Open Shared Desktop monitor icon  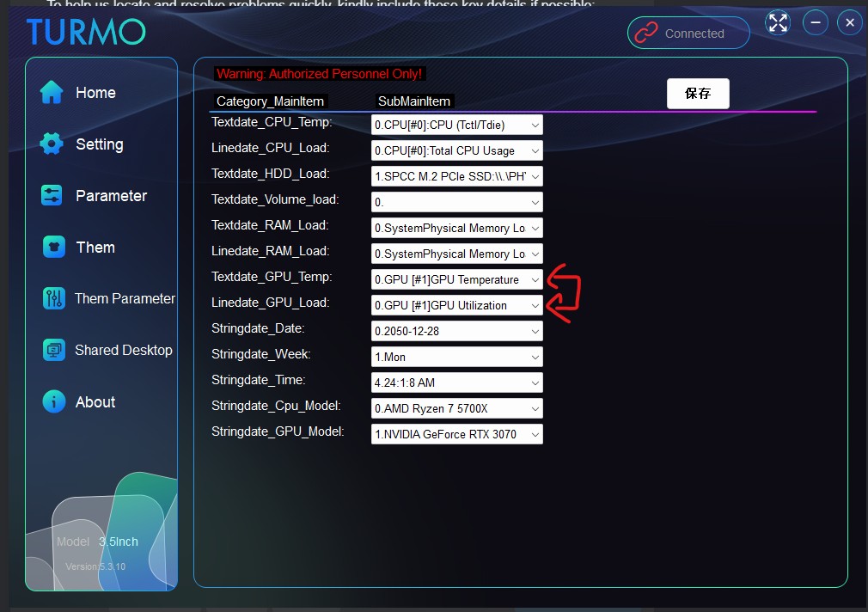pyautogui.click(x=53, y=351)
